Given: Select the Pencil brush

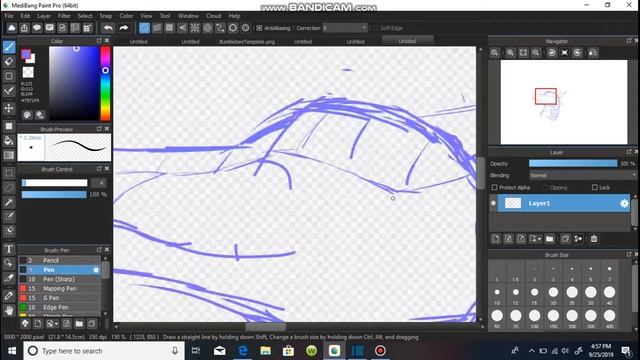Looking at the screenshot, I should tap(60, 260).
